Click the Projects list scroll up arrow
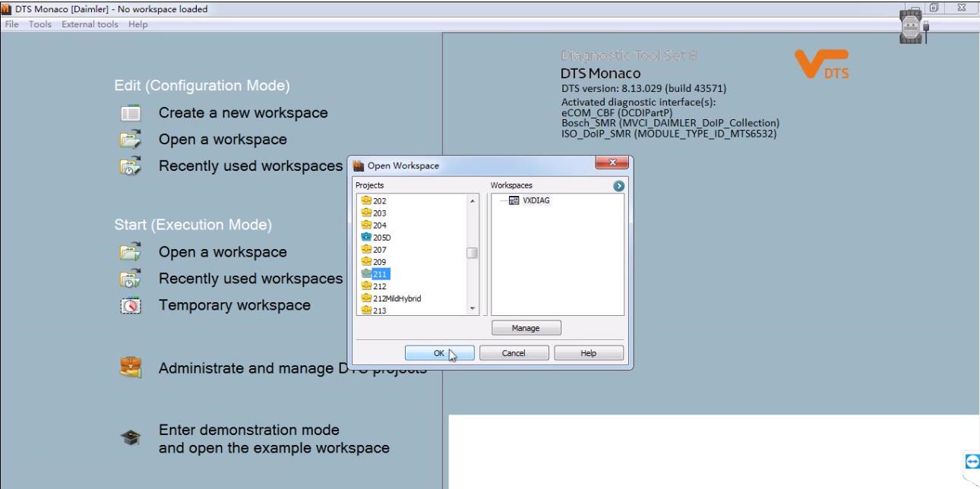The image size is (980, 489). point(473,200)
